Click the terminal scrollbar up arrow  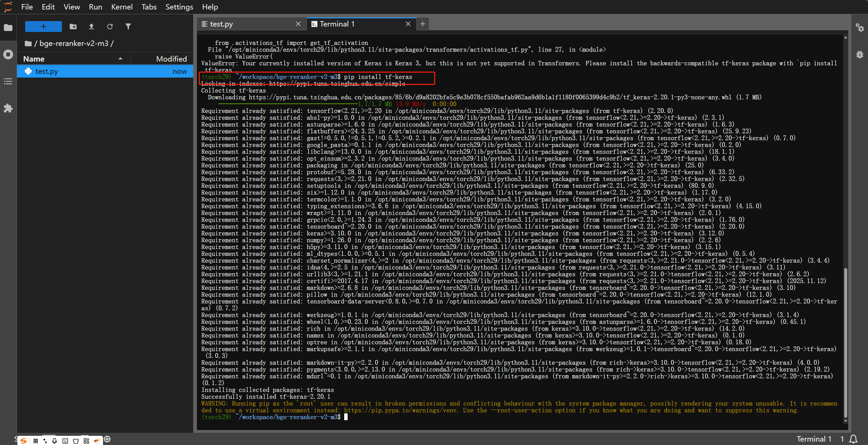(x=846, y=37)
